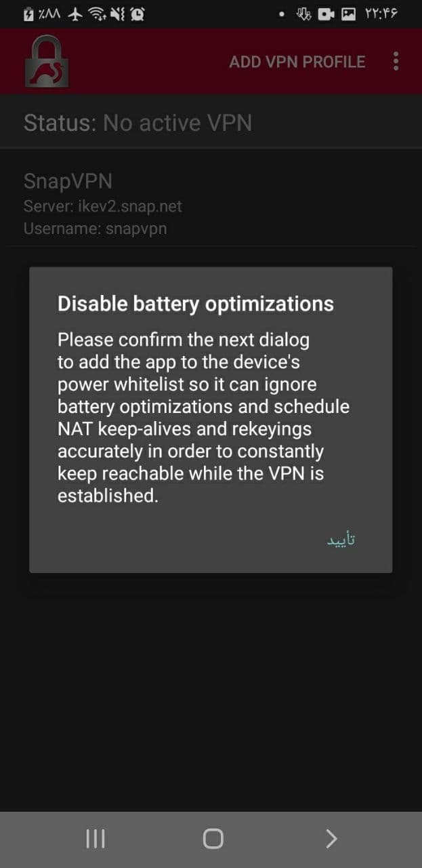Tap the status bar clock time
This screenshot has height=868, width=422.
click(381, 14)
